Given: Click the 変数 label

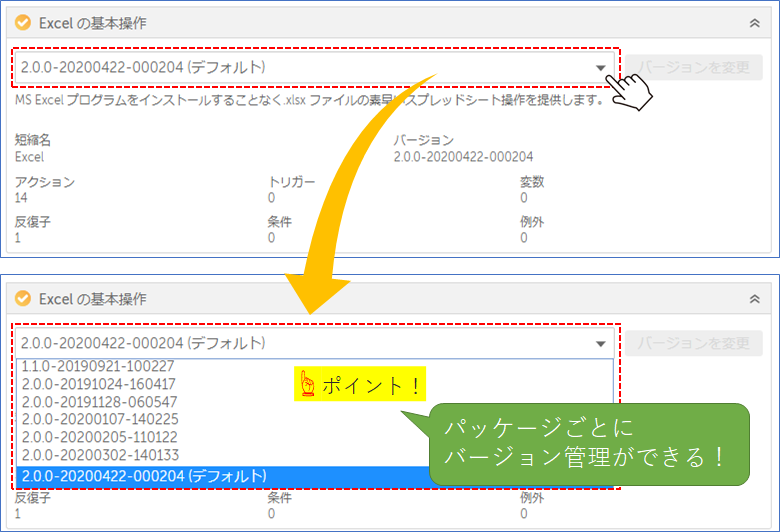Looking at the screenshot, I should point(532,182).
